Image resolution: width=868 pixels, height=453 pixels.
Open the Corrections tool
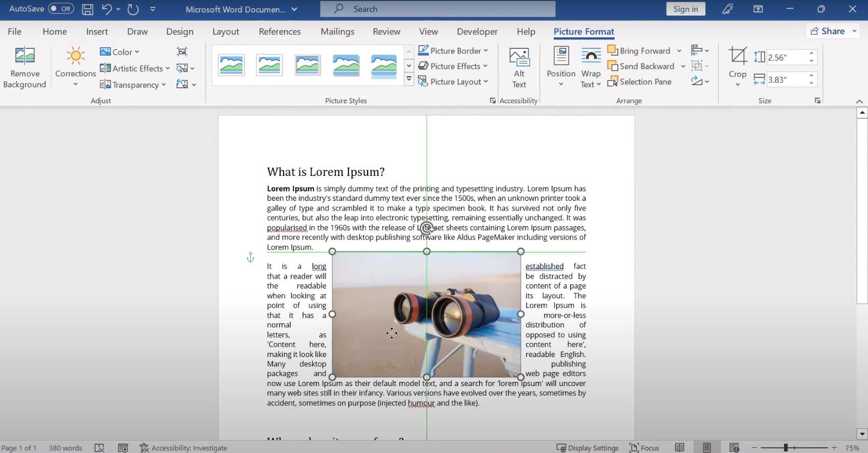click(75, 56)
